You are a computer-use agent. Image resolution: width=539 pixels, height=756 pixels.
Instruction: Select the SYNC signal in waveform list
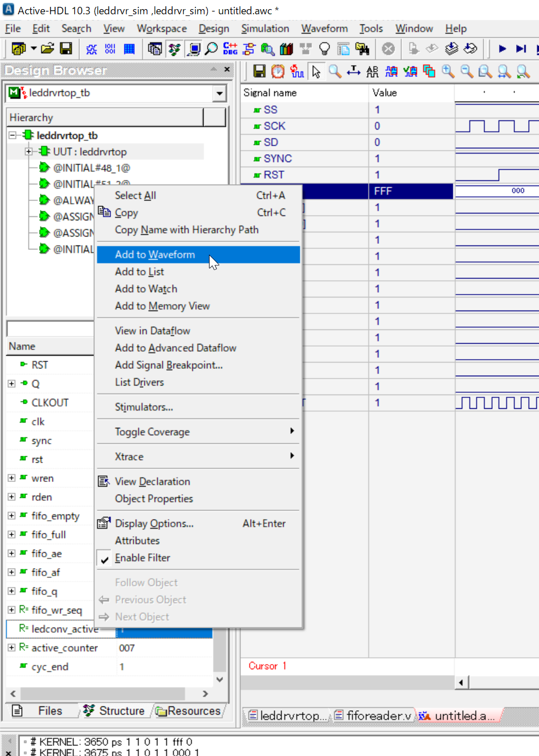[x=277, y=158]
